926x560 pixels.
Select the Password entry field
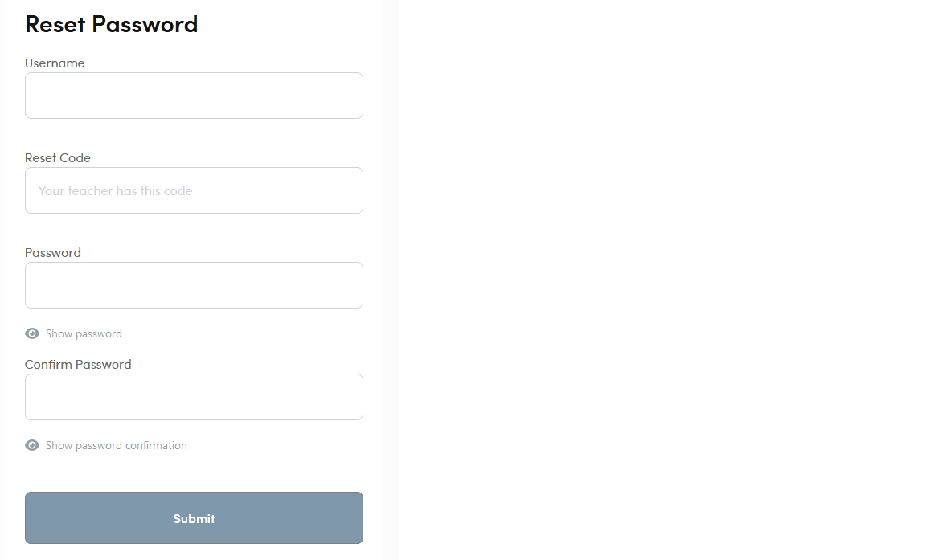pyautogui.click(x=194, y=285)
